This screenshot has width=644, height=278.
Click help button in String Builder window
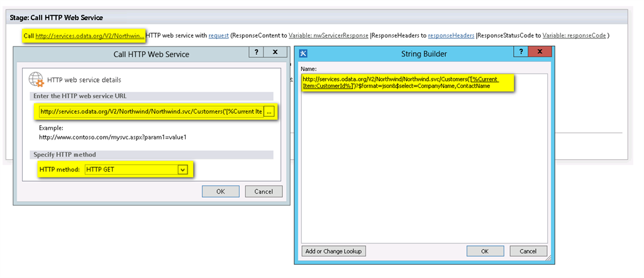coord(521,52)
